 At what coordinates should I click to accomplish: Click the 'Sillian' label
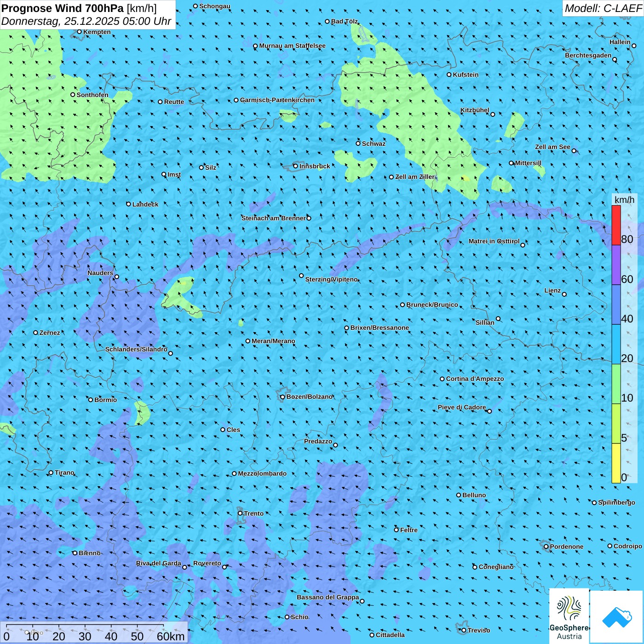[x=485, y=322]
